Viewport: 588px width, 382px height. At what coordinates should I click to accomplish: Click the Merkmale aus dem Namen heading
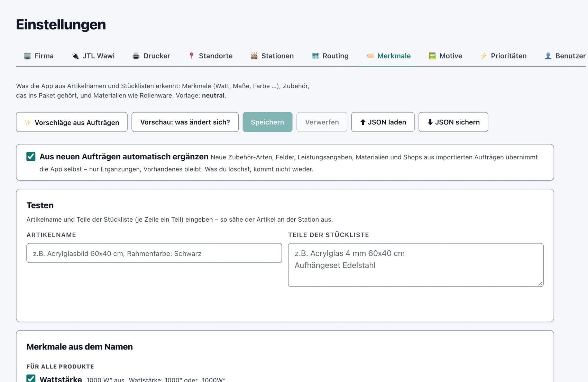point(80,347)
